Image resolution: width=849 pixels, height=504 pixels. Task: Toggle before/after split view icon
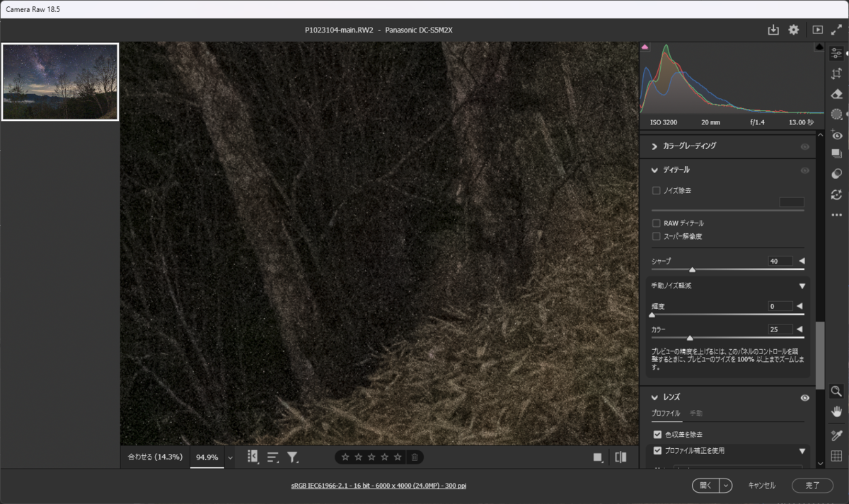pyautogui.click(x=620, y=457)
